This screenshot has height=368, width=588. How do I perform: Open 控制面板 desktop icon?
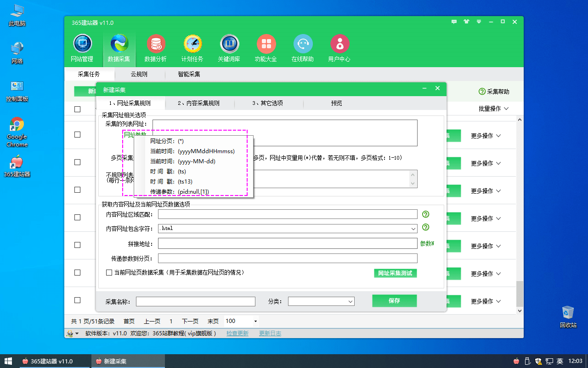tap(17, 91)
